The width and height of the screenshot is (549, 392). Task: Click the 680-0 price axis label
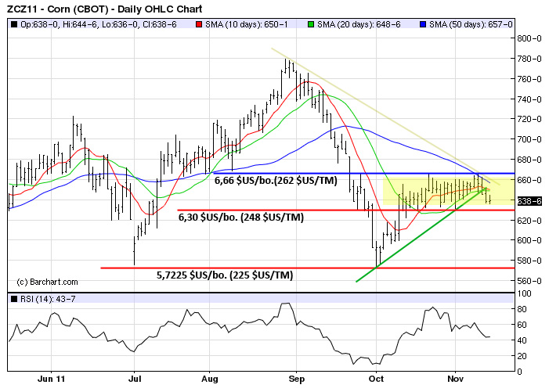click(529, 160)
